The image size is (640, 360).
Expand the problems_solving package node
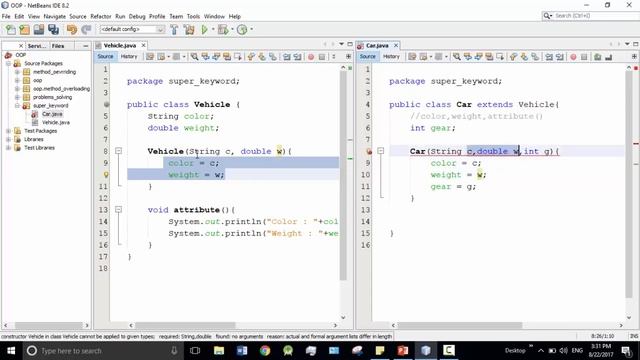click(17, 97)
